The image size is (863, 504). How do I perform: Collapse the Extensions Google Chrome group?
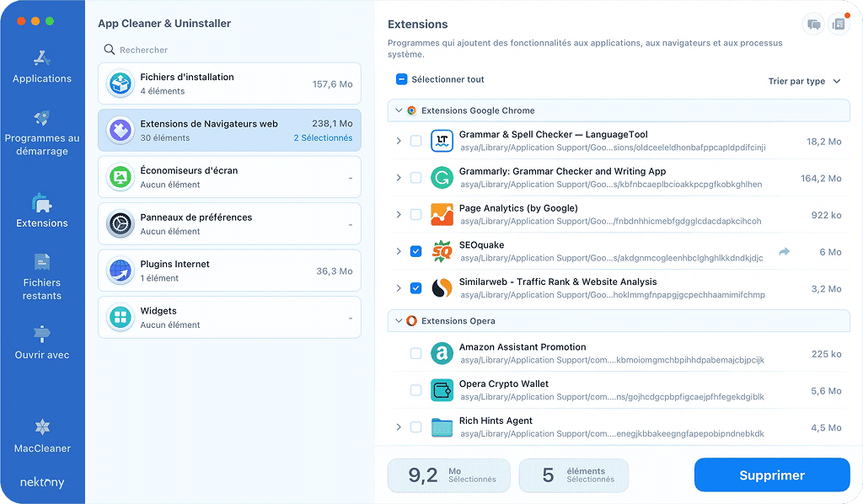[x=399, y=110]
